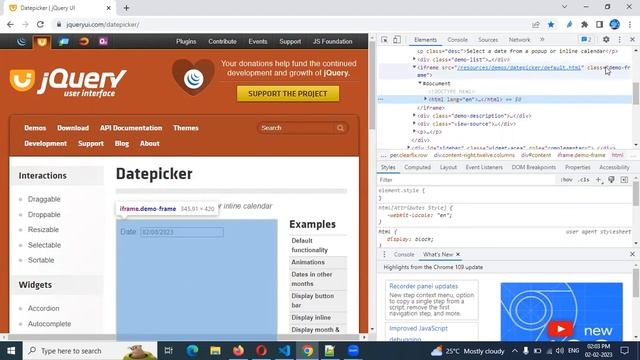Open the Chrome extensions puzzle icon
This screenshot has height=360, width=640.
tap(584, 24)
